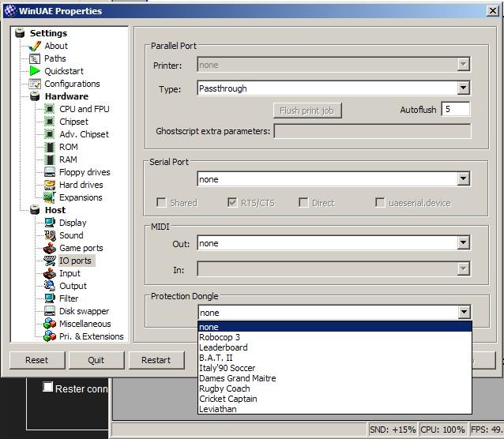Click the Input joystick icon
The image size is (504, 439).
[50, 273]
